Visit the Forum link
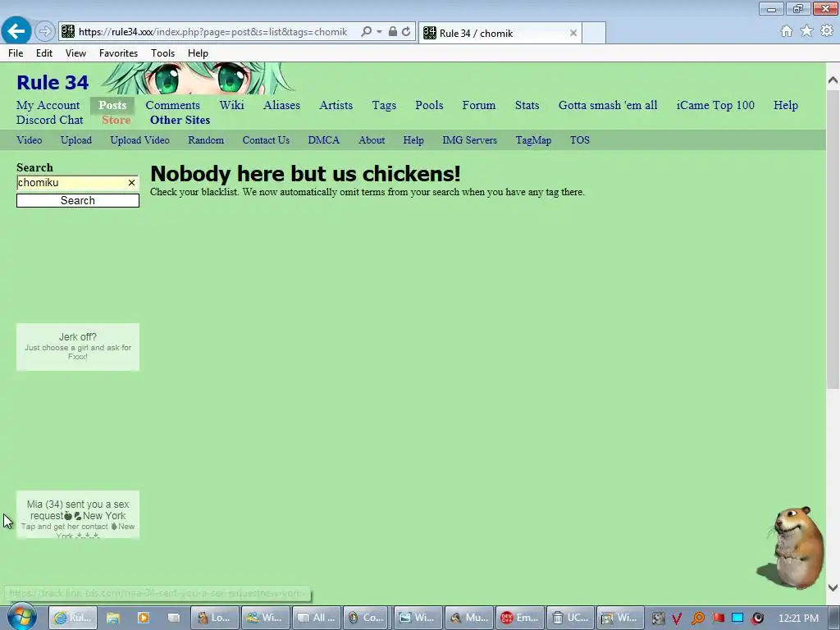This screenshot has height=630, width=840. point(479,105)
